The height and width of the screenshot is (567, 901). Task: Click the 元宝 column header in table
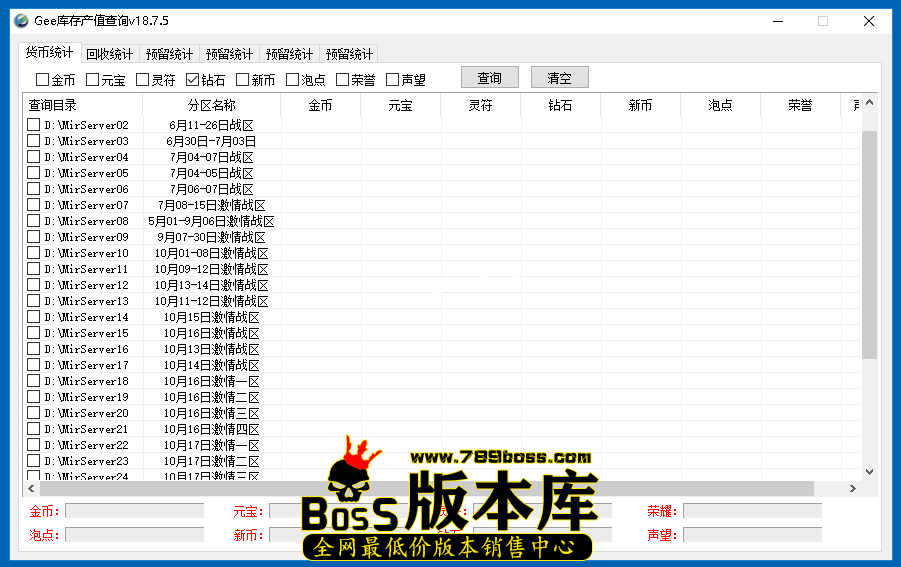[401, 105]
